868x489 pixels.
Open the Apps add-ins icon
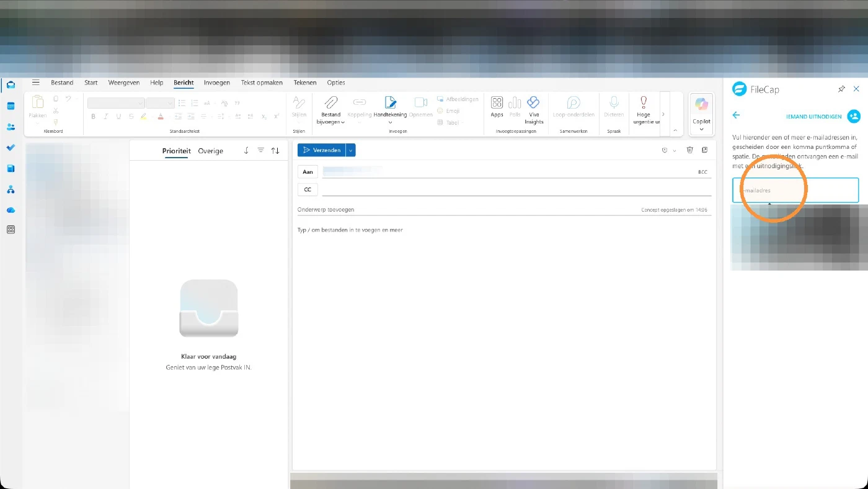(x=497, y=102)
